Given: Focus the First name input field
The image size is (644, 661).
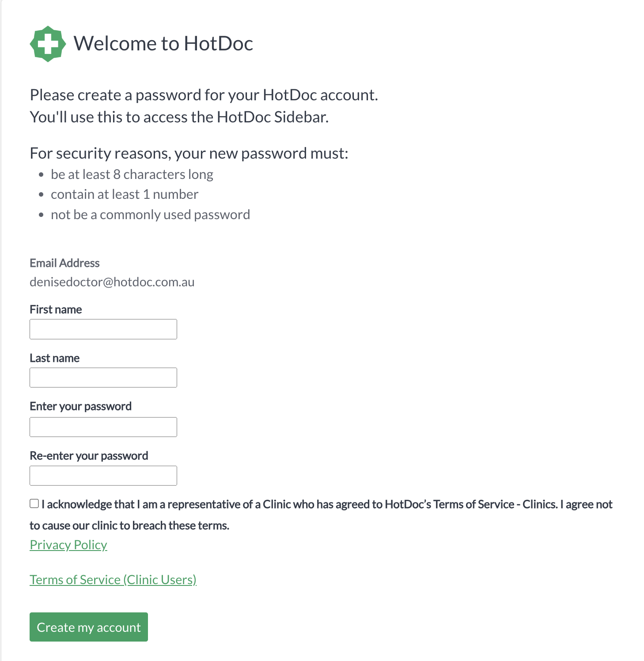Looking at the screenshot, I should (x=103, y=329).
